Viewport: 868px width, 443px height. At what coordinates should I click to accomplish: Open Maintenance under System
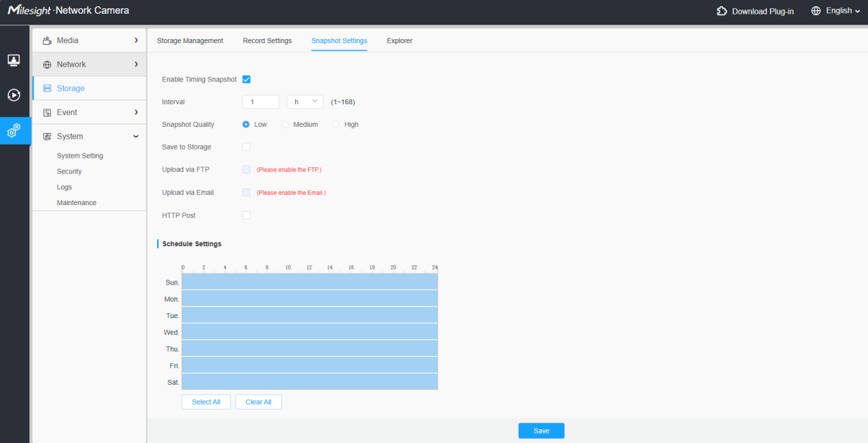point(77,203)
